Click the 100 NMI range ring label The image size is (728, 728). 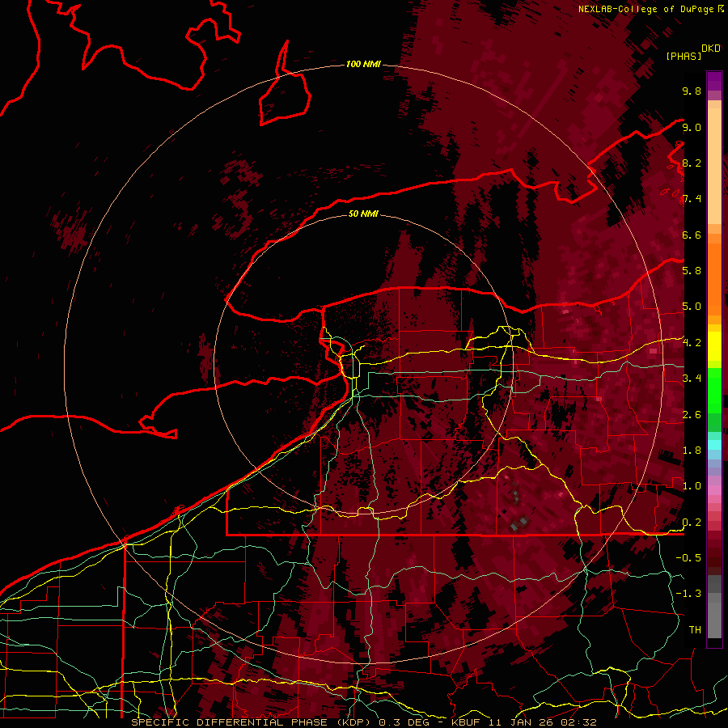(363, 64)
